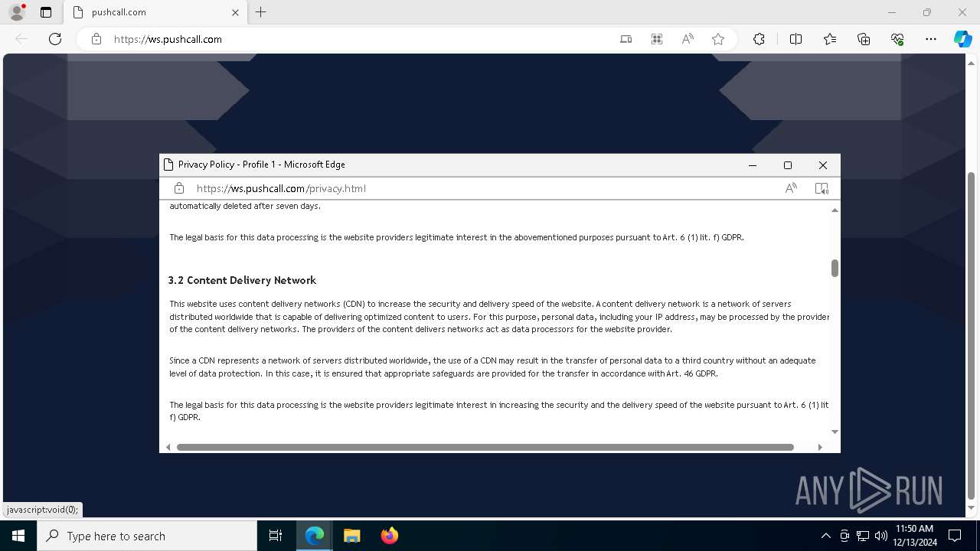The width and height of the screenshot is (980, 551).
Task: Click the QR/apps grid icon in address bar
Action: tap(657, 39)
